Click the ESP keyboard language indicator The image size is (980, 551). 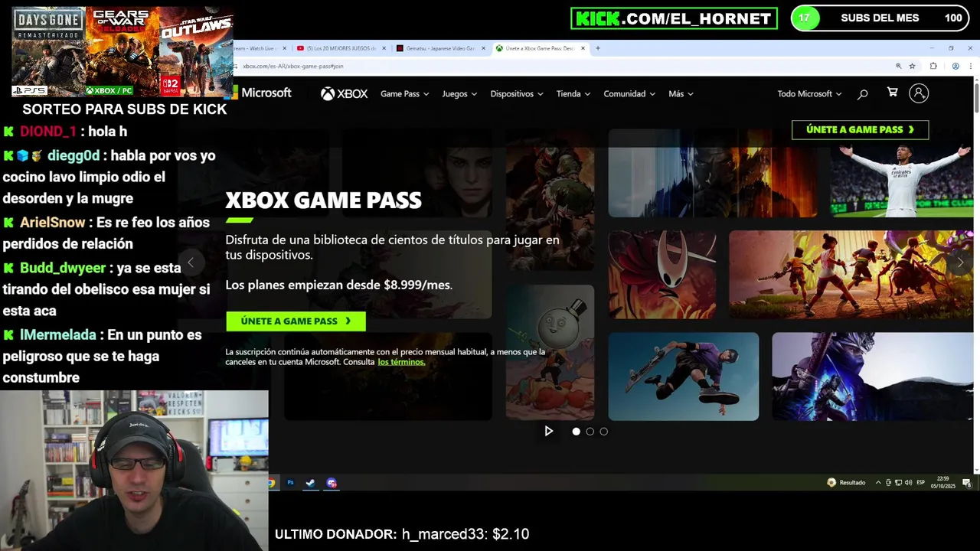pyautogui.click(x=921, y=483)
